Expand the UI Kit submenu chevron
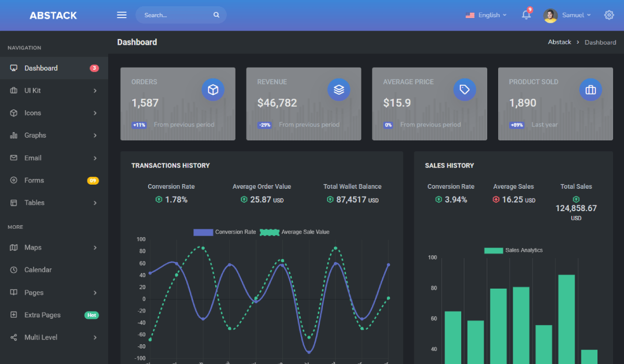 pos(95,90)
